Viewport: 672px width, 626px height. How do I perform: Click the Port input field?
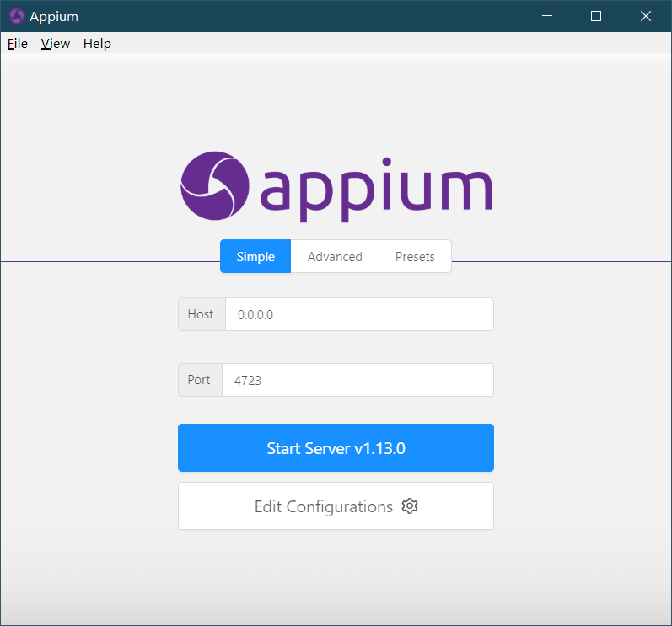point(358,380)
